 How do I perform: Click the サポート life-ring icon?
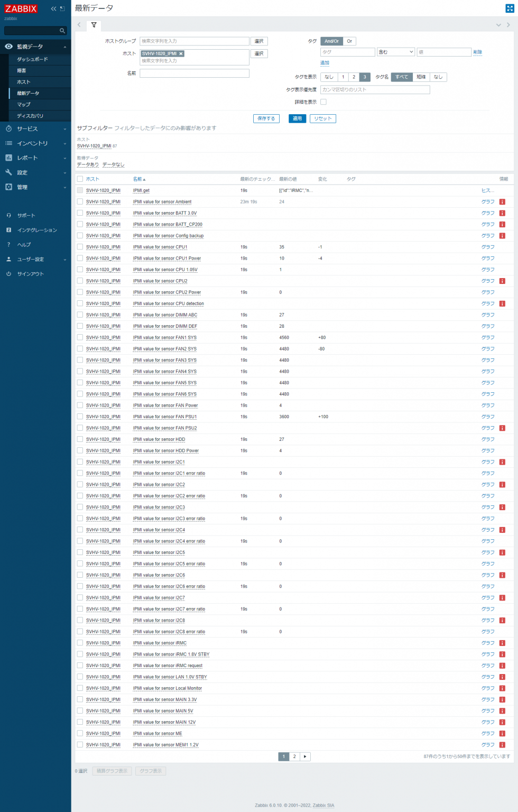(x=8, y=215)
